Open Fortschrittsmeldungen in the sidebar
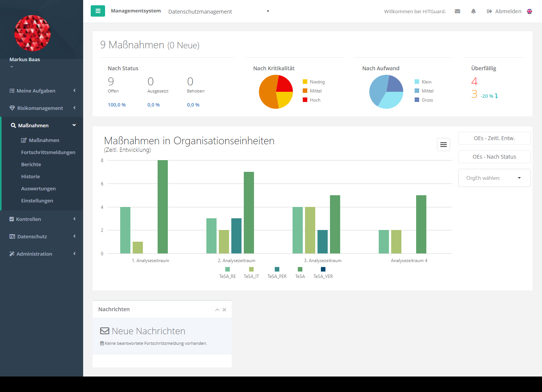The image size is (542, 392). click(48, 152)
